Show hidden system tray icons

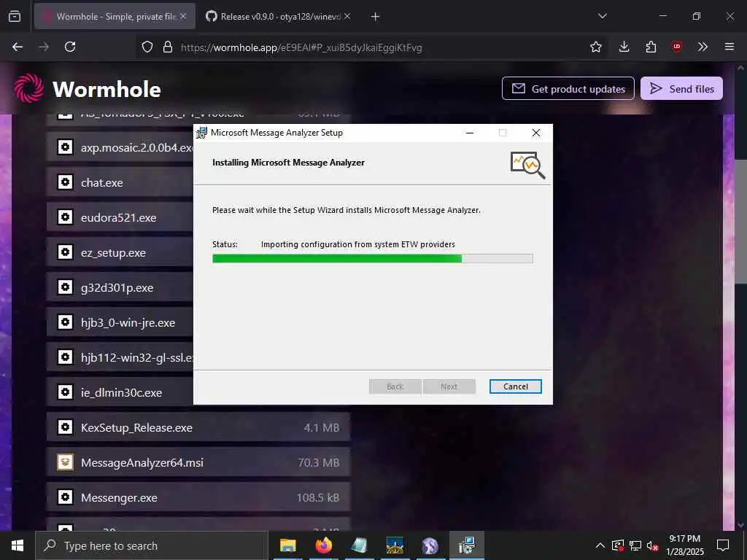tap(600, 545)
